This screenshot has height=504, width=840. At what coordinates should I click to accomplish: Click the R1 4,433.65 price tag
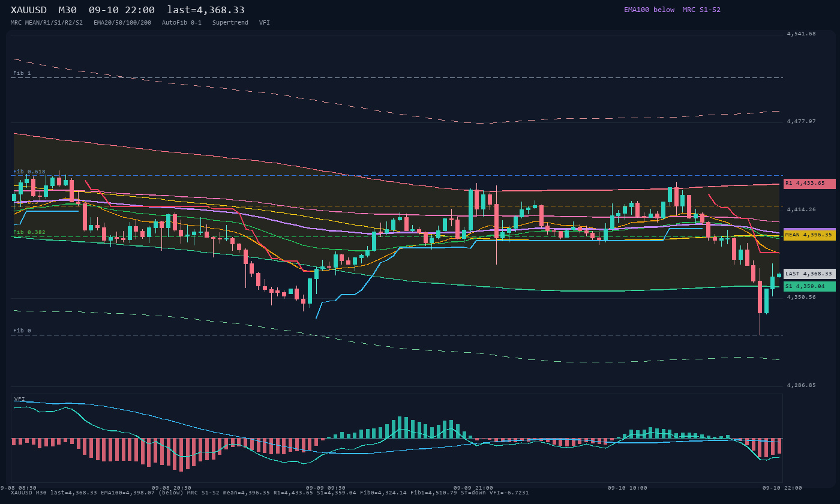(809, 184)
